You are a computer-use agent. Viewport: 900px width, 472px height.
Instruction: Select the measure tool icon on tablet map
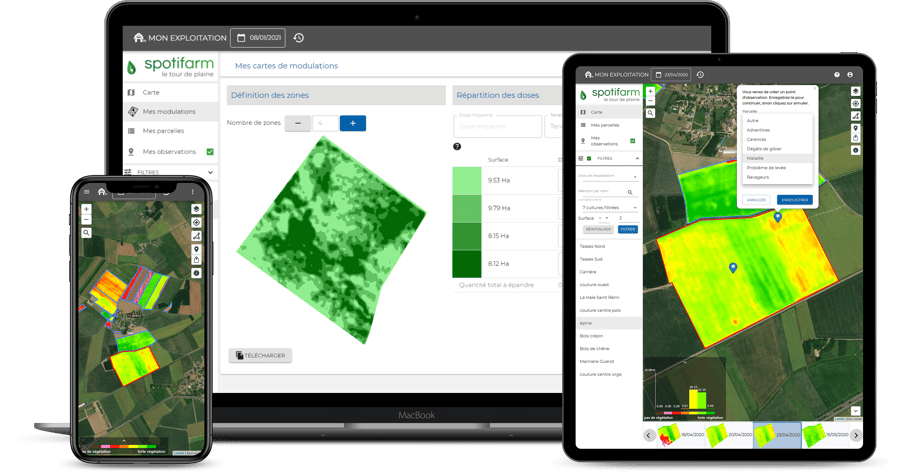coord(855,116)
